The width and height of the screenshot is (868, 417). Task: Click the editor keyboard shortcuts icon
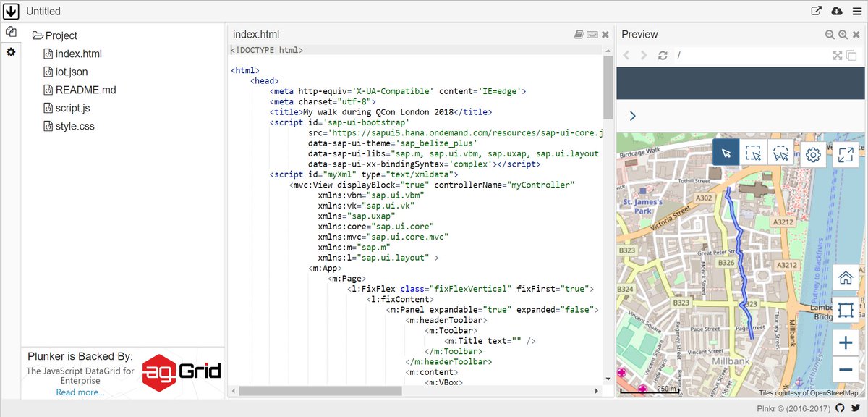[x=592, y=34]
